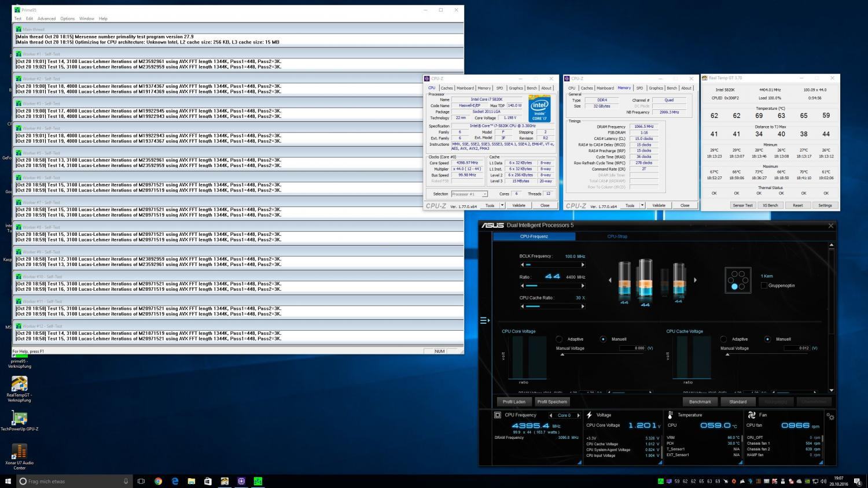Switch to the CPU-Strap tab in ASUS DIP5
This screenshot has height=488, width=868.
[617, 236]
